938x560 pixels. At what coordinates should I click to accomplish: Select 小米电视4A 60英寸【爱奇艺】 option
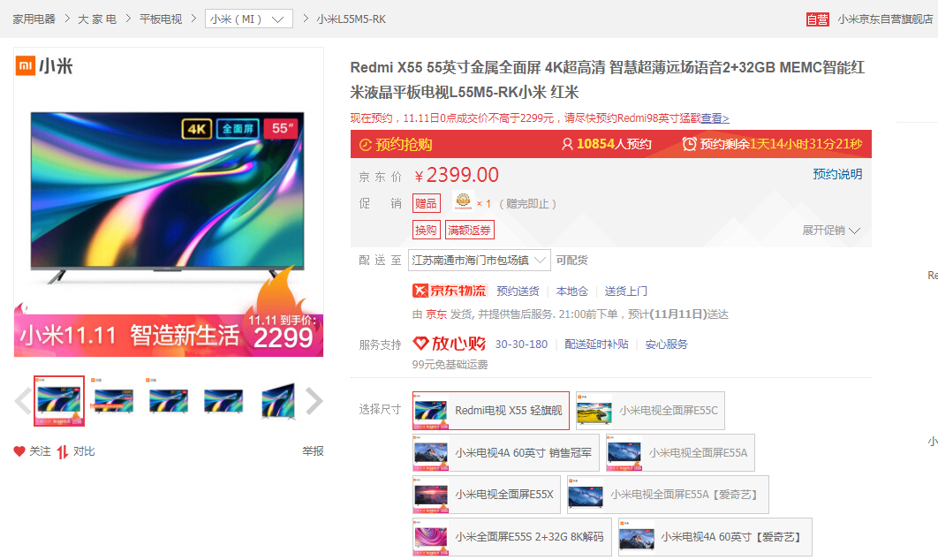[715, 537]
